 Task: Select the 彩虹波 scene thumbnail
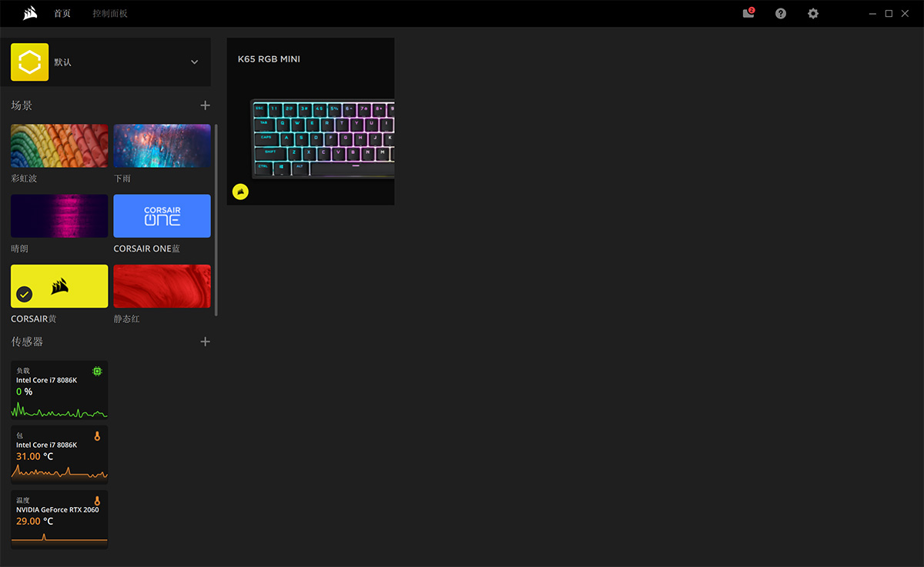(59, 146)
